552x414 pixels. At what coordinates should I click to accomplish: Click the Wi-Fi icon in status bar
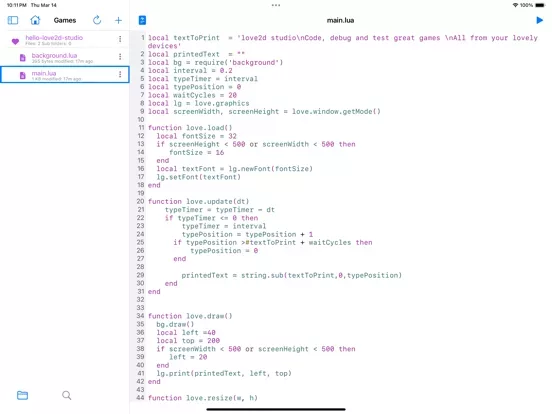[x=515, y=5]
